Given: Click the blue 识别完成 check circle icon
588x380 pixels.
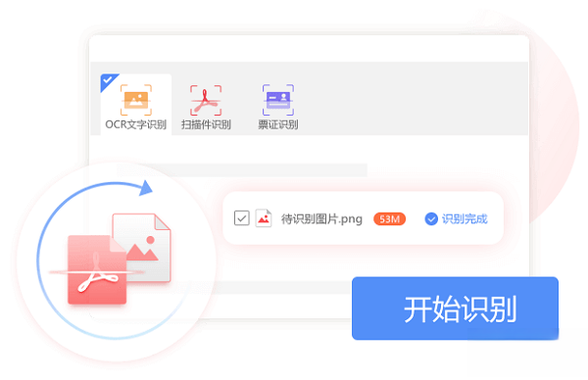Looking at the screenshot, I should pyautogui.click(x=431, y=218).
